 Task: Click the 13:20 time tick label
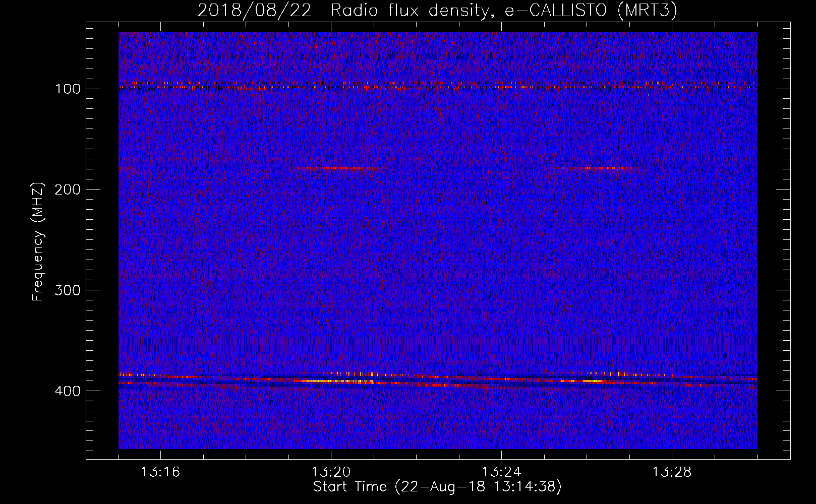click(331, 472)
